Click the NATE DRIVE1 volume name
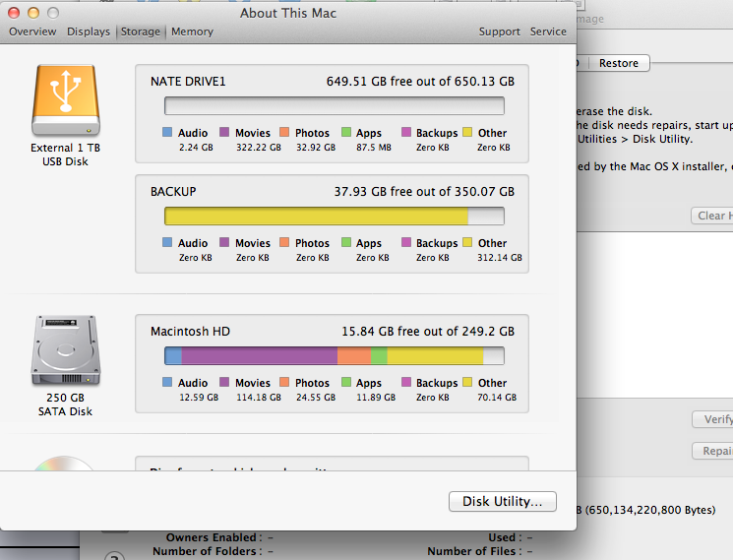 188,82
